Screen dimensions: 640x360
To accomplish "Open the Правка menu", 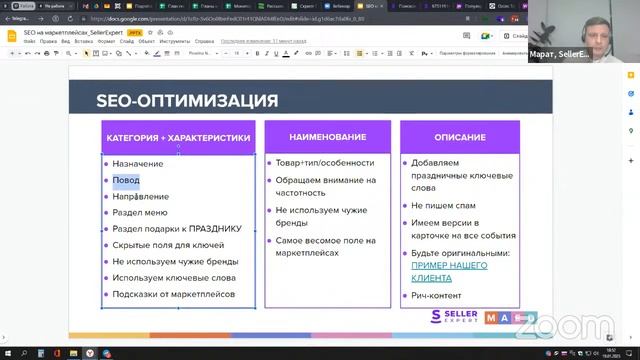I will 48,41.
